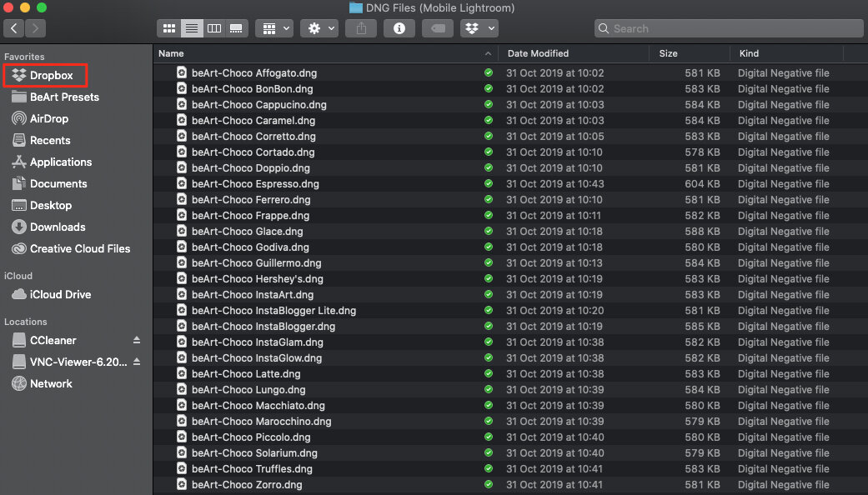Open Downloads in the sidebar
The height and width of the screenshot is (495, 868).
(48, 227)
